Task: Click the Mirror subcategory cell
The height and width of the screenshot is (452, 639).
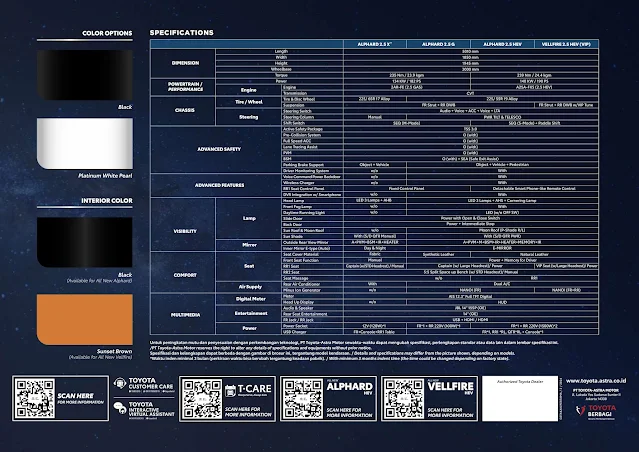Action: (249, 245)
